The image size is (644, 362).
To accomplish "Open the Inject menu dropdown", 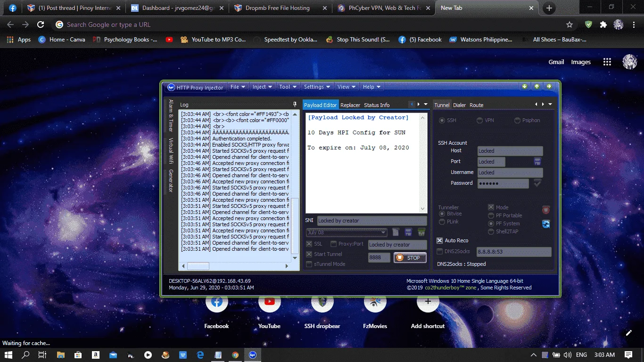I will tap(263, 87).
